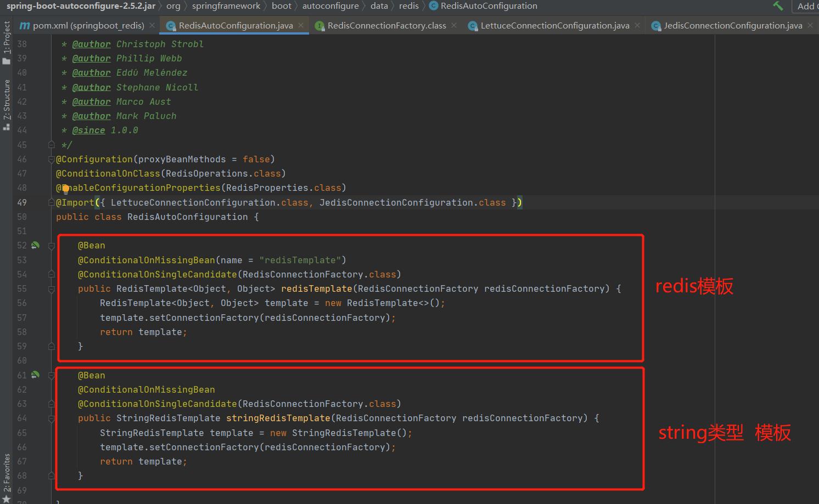Viewport: 819px width, 504px height.
Task: Click new StringRedisTemplate() on line 65
Action: coord(339,433)
